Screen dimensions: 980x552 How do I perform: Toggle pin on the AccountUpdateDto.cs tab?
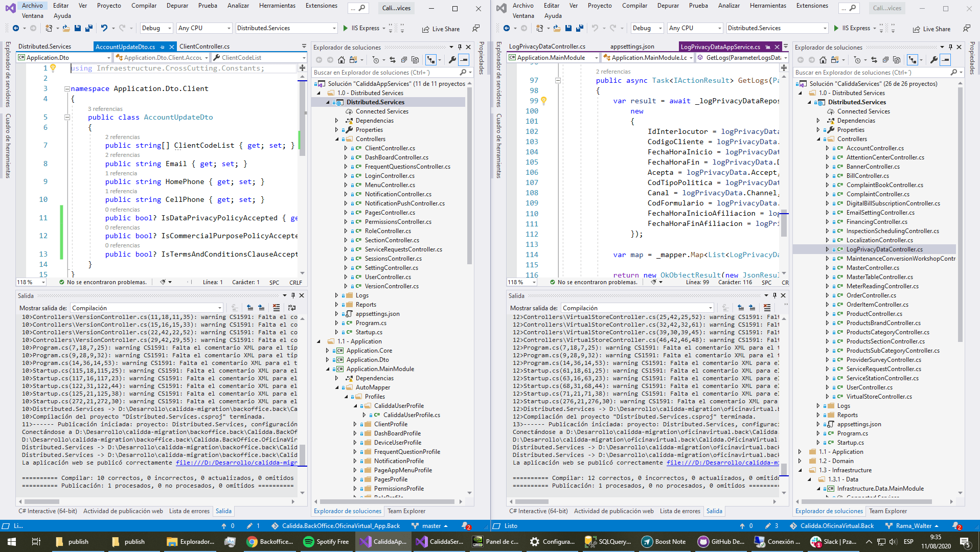(163, 47)
